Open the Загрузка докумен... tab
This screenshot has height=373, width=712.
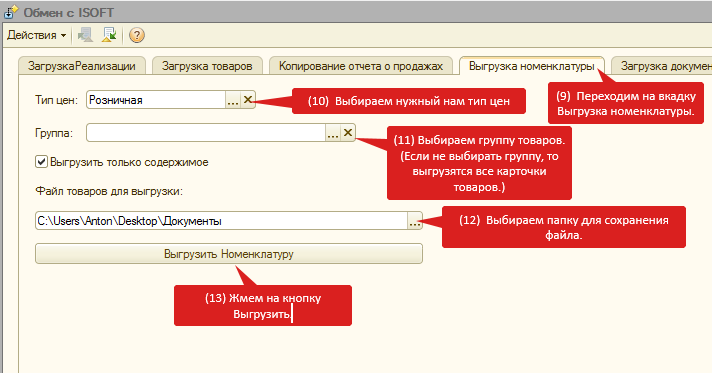(662, 66)
